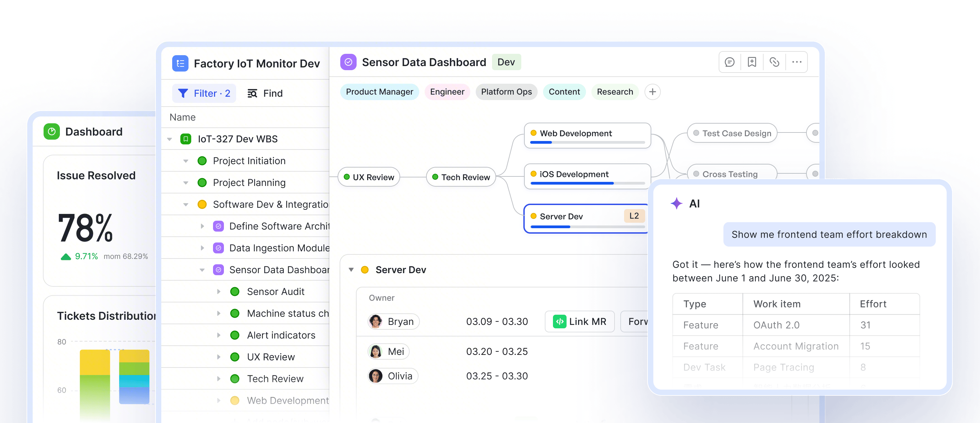This screenshot has width=980, height=423.
Task: Click Bryan's avatar in owner list
Action: [x=375, y=322]
